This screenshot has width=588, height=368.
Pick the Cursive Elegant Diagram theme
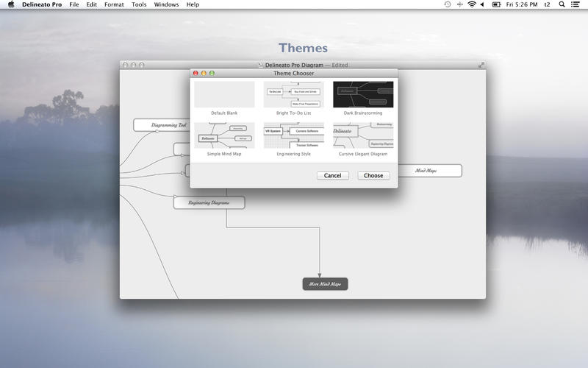(363, 135)
